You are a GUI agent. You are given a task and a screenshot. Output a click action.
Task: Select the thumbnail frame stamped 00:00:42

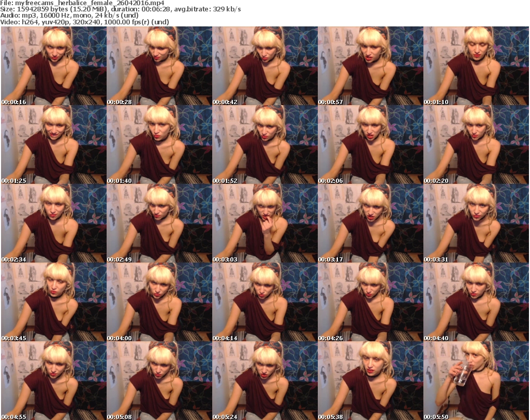[265, 66]
